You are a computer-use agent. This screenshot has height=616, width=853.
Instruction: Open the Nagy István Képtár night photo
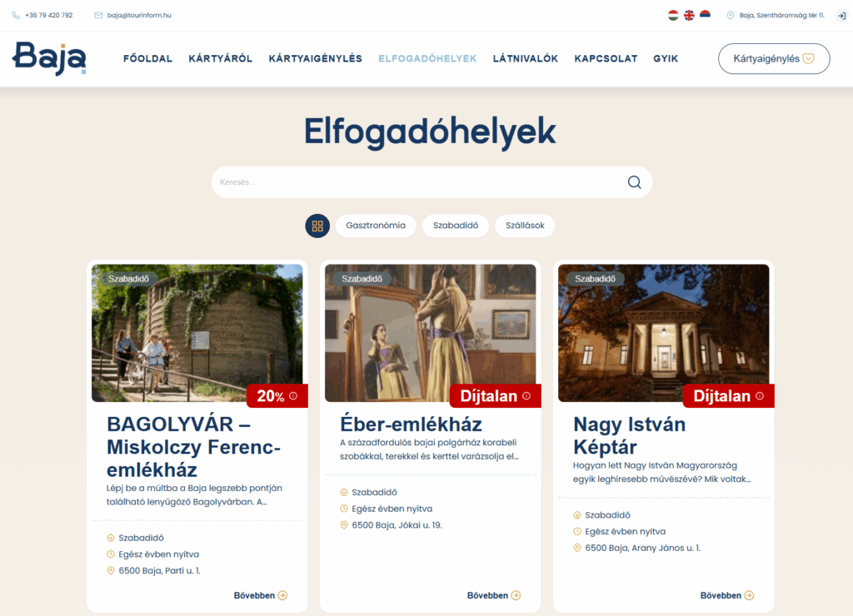pos(664,333)
